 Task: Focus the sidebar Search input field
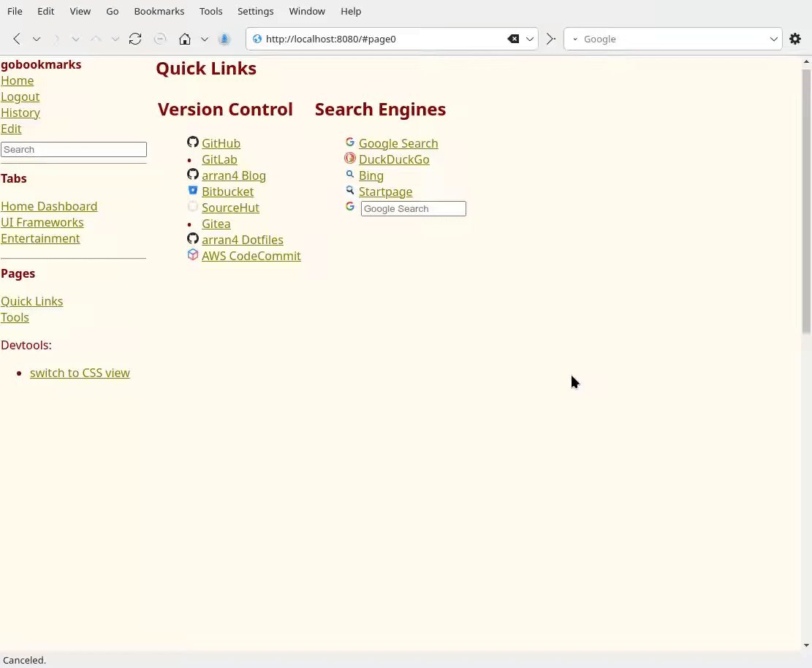click(74, 150)
